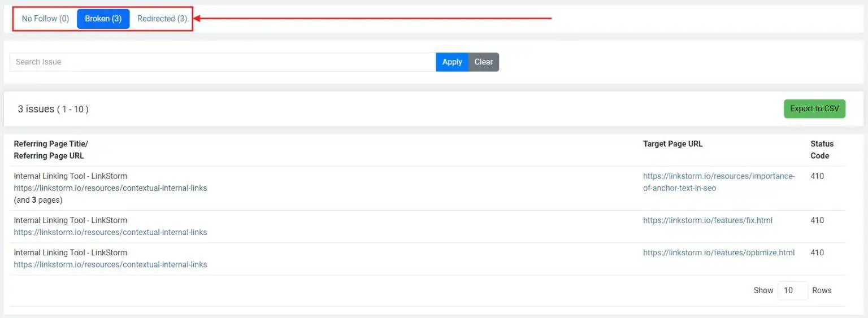Click the Status Code column header
Viewport: 868px width, 318px height.
(822, 150)
